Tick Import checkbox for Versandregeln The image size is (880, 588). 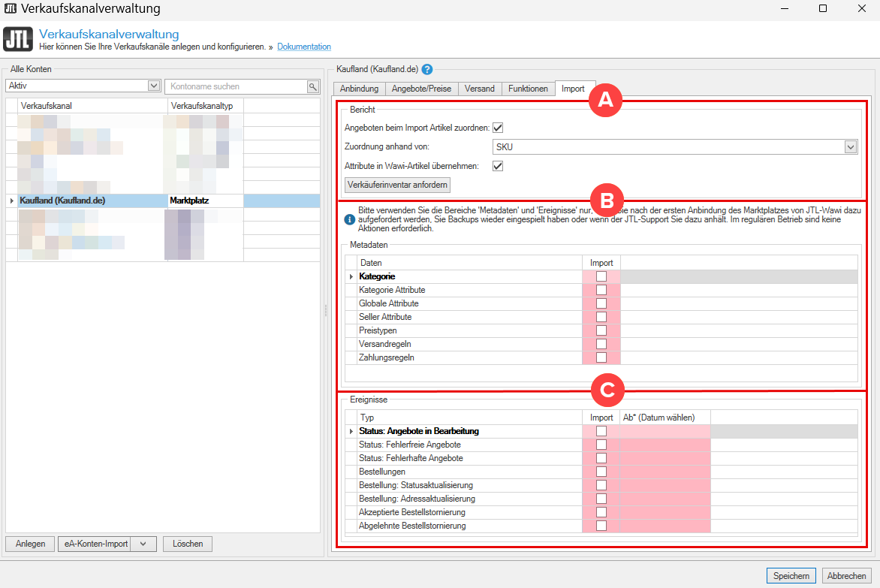coord(601,344)
